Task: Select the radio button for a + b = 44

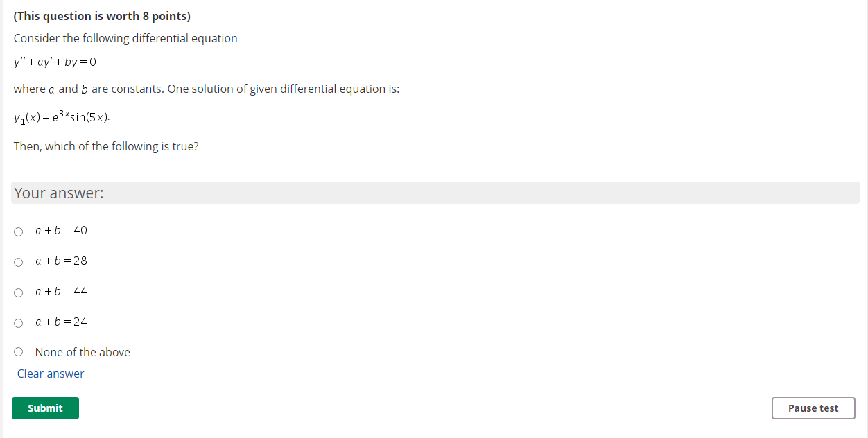Action: point(18,292)
